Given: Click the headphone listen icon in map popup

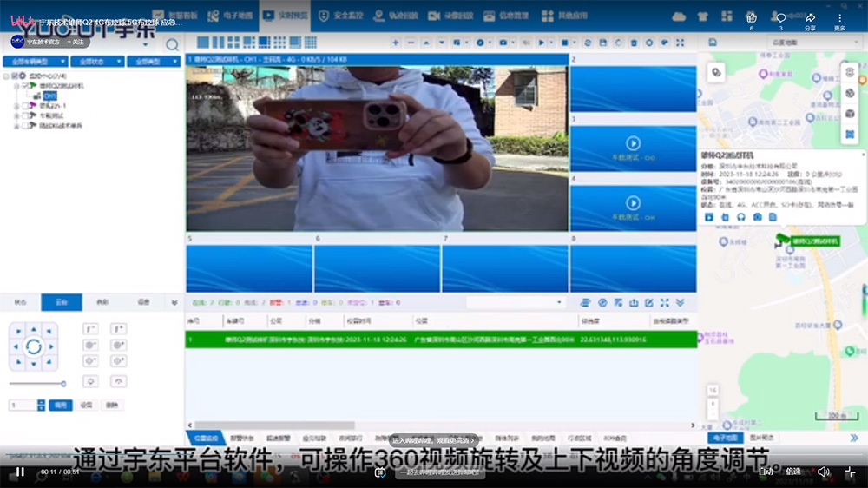Looking at the screenshot, I should click(741, 216).
